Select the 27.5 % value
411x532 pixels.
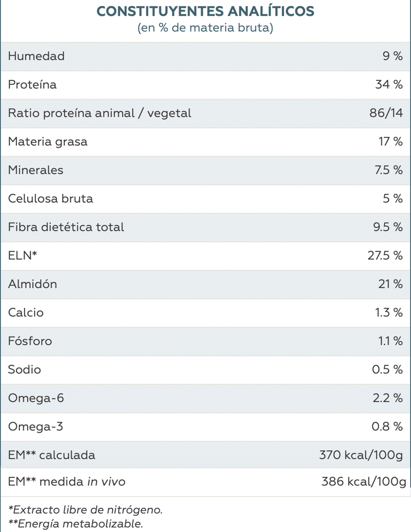click(385, 256)
